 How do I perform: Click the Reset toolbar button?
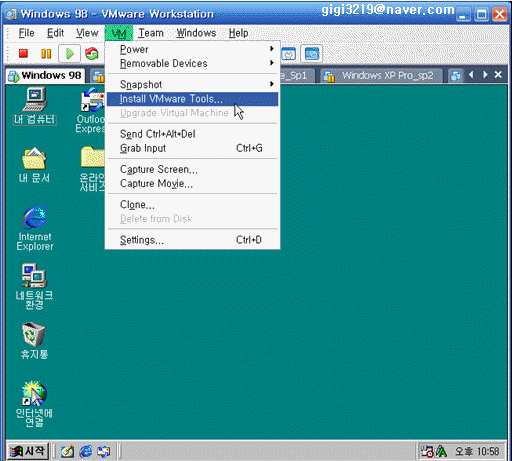coord(92,53)
